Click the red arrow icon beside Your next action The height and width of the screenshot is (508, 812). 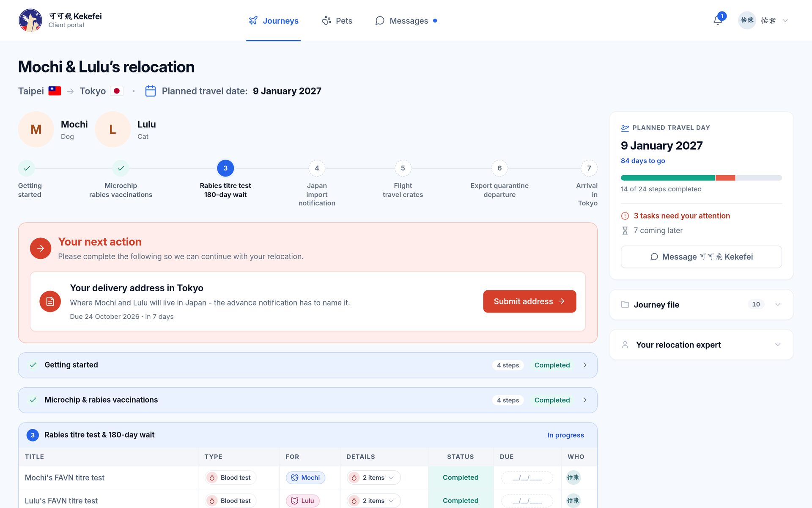[x=41, y=248]
